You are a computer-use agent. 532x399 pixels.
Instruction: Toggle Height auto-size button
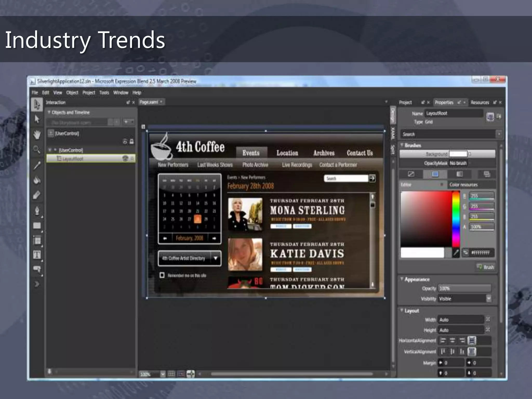488,330
